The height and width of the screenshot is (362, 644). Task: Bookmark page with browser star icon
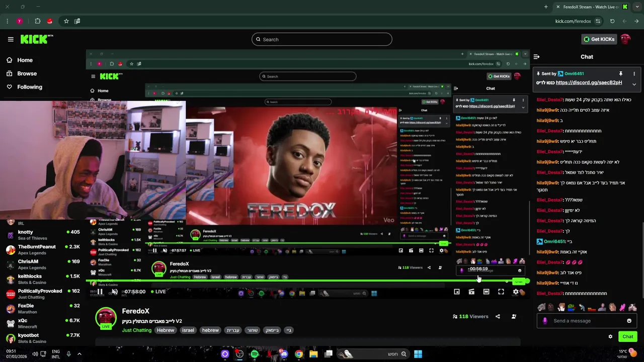pyautogui.click(x=66, y=21)
